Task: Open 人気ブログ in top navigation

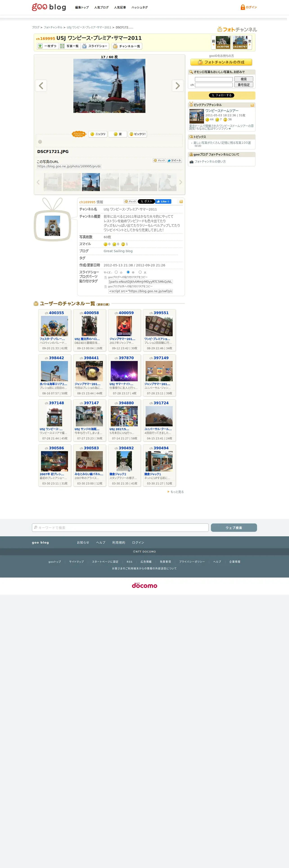Action: (x=101, y=7)
